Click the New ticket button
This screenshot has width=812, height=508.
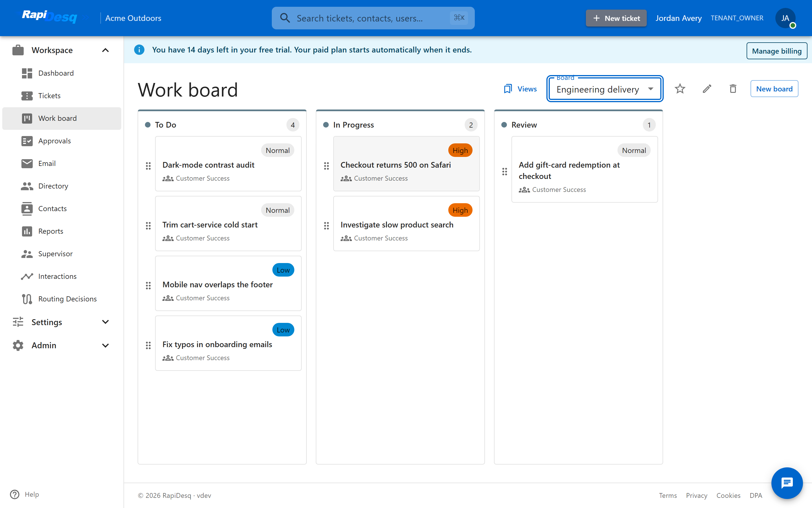coord(616,18)
